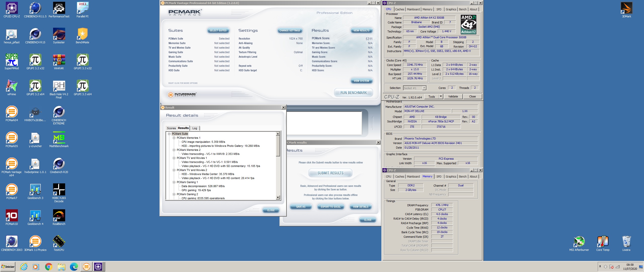Open PerformanceTest desktop shortcut
This screenshot has height=272, width=644.
point(59,10)
